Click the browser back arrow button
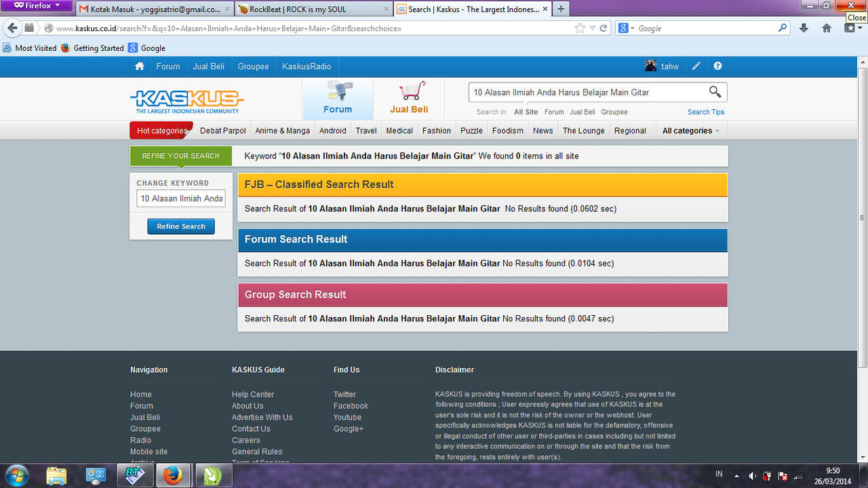The height and width of the screenshot is (488, 868). click(12, 28)
